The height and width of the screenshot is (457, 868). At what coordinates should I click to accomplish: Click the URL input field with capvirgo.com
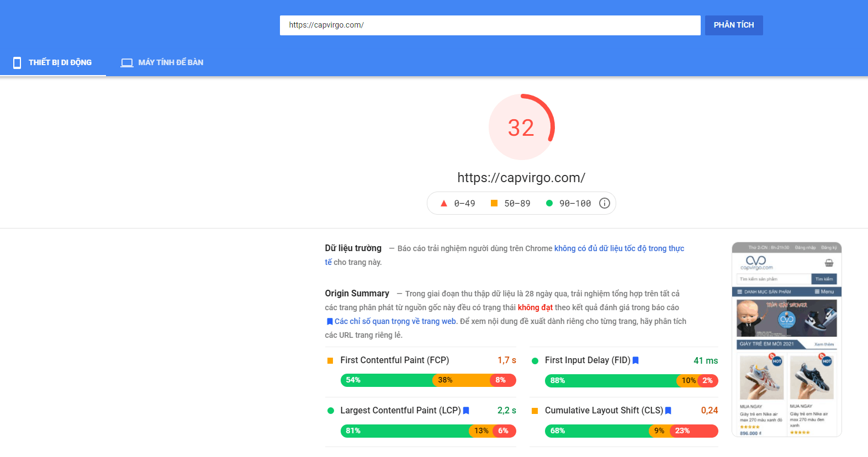coord(490,25)
